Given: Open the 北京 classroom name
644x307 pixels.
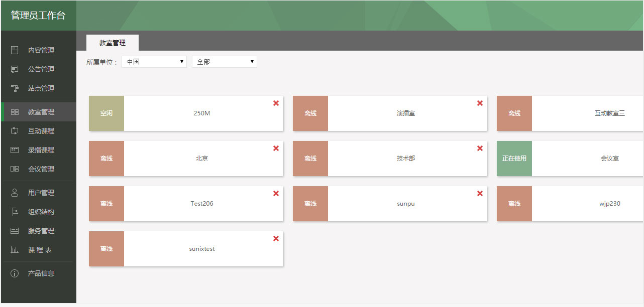Looking at the screenshot, I should coord(202,159).
